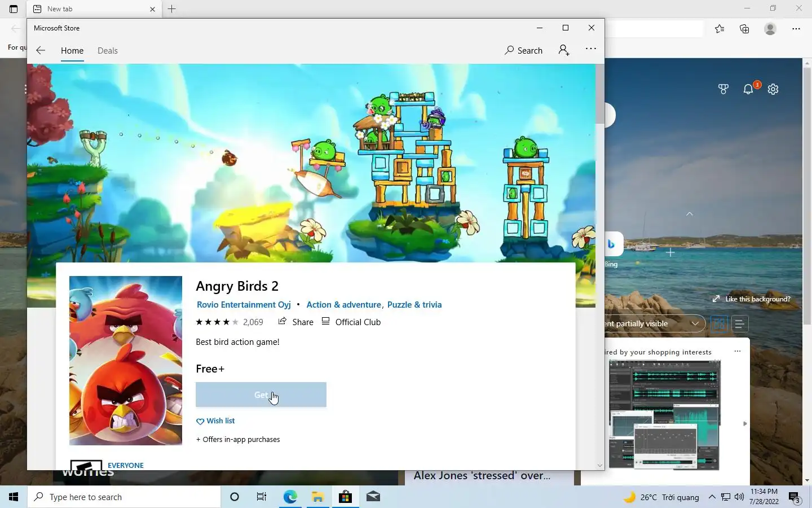Open the Puzzle & trivia category

click(414, 305)
